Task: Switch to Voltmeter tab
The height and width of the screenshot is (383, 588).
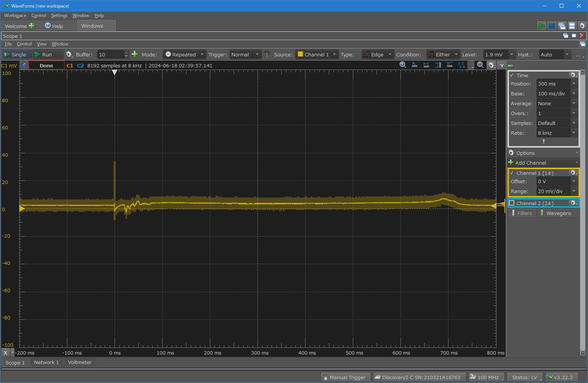Action: 80,362
